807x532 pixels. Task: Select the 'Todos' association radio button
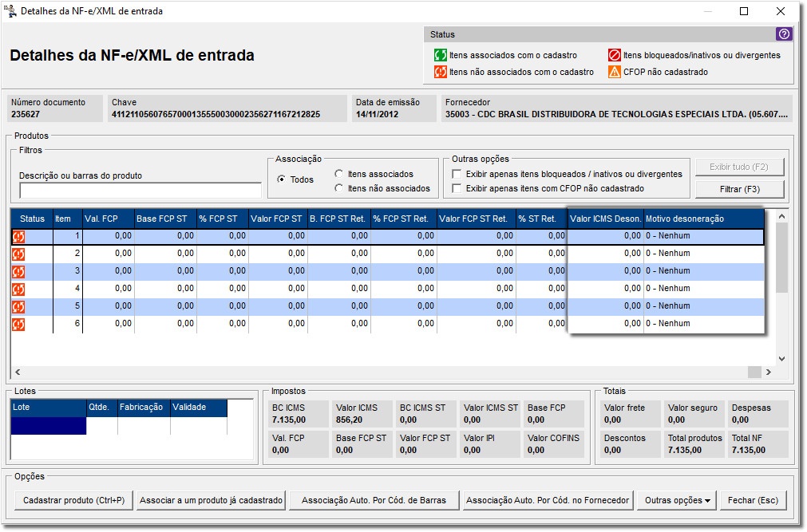pos(281,179)
